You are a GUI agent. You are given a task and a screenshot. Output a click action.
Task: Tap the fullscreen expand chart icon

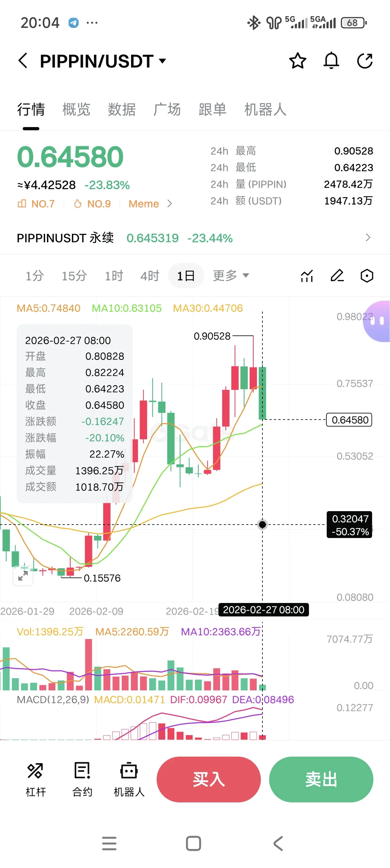(x=23, y=576)
